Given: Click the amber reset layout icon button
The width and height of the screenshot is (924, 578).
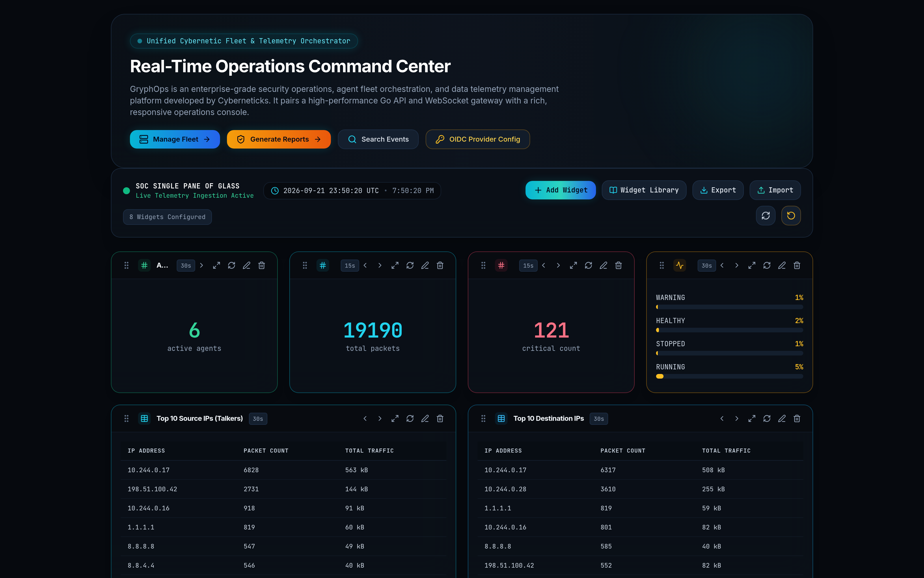Looking at the screenshot, I should (791, 216).
